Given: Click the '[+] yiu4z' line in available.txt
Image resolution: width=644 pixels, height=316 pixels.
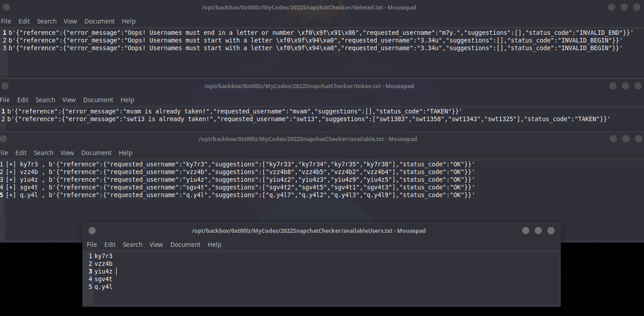Looking at the screenshot, I should click(x=240, y=179).
